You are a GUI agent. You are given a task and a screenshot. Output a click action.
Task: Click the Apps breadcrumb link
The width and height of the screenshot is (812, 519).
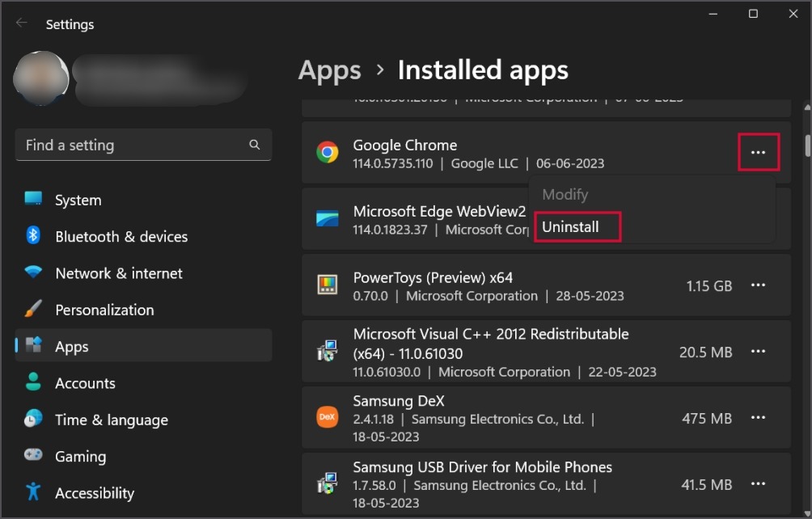click(329, 70)
